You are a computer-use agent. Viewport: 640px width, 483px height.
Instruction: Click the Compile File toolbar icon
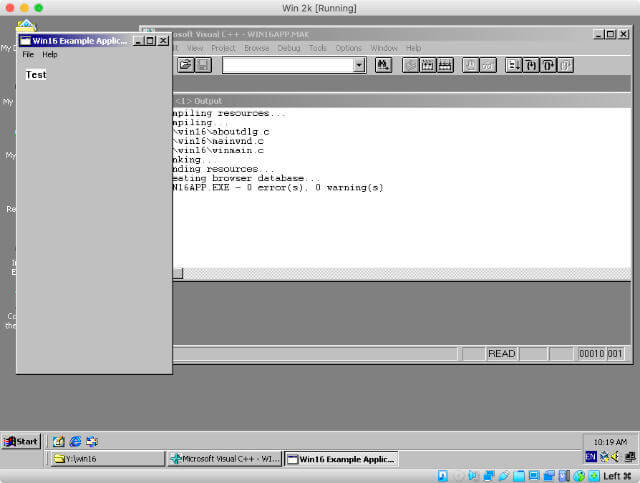(410, 65)
